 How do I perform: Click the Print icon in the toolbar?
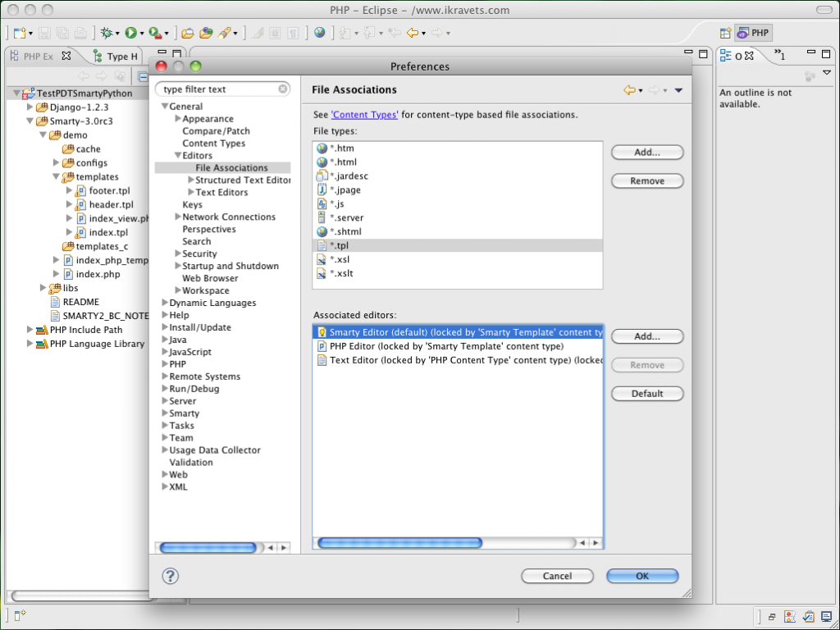(x=80, y=33)
